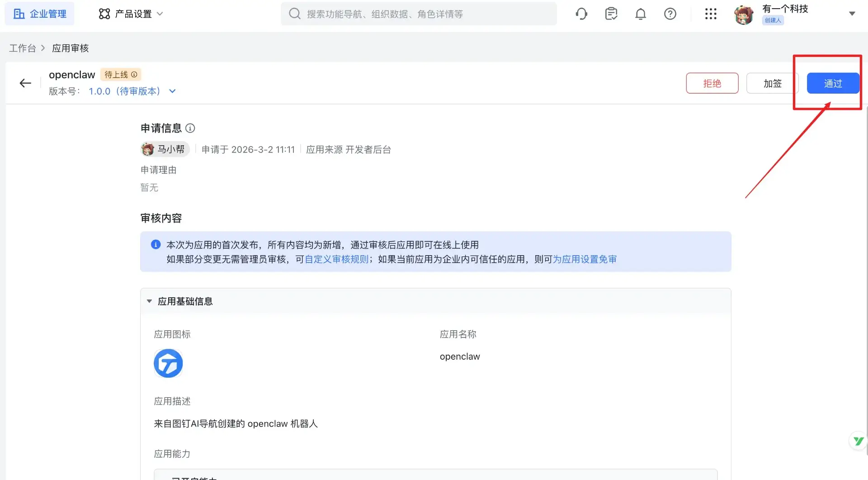Screen dimensions: 868x480
Task: Click the 拒绝 button
Action: 712,84
